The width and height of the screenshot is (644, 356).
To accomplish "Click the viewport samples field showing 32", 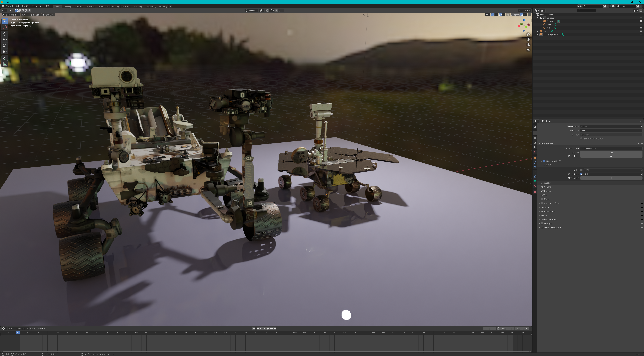I will tap(611, 156).
